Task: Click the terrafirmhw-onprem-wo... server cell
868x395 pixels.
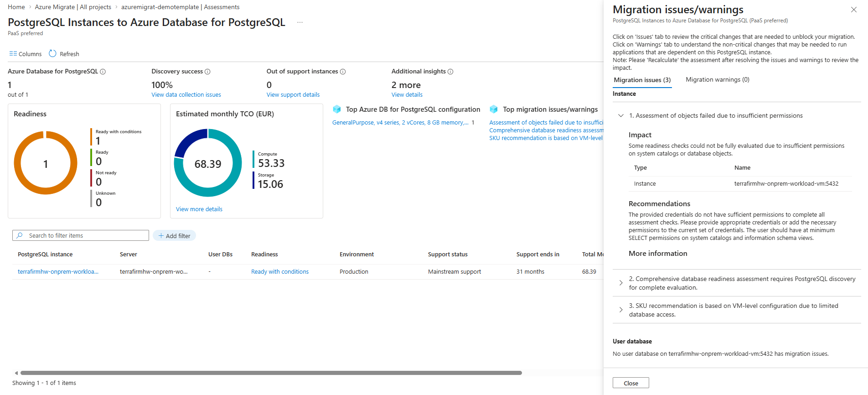Action: pyautogui.click(x=154, y=272)
